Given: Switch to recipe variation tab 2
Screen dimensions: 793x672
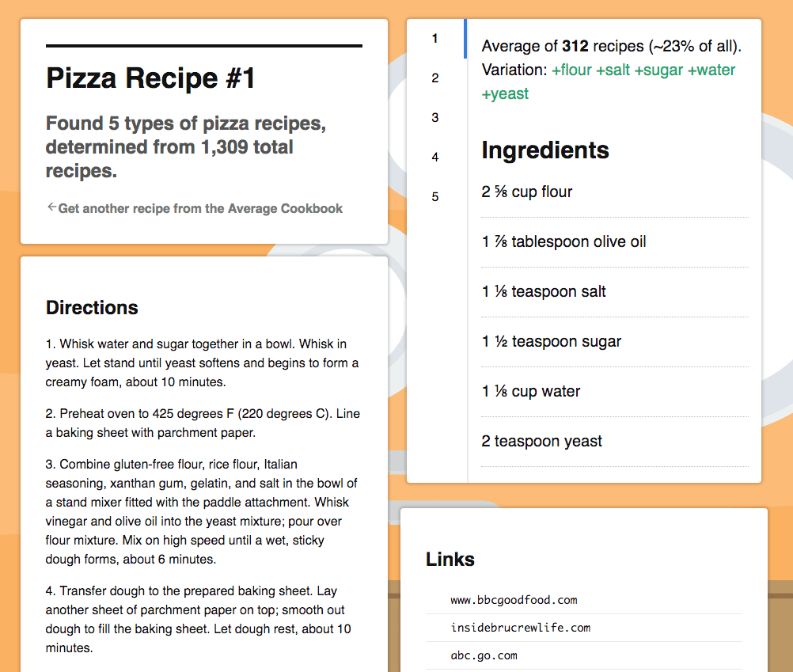Looking at the screenshot, I should pos(435,78).
